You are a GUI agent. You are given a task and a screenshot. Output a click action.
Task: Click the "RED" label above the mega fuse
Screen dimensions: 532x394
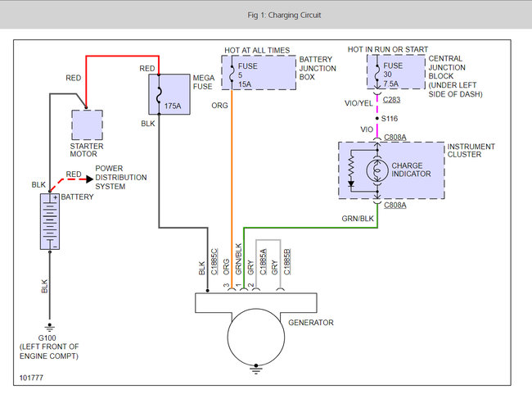click(147, 69)
